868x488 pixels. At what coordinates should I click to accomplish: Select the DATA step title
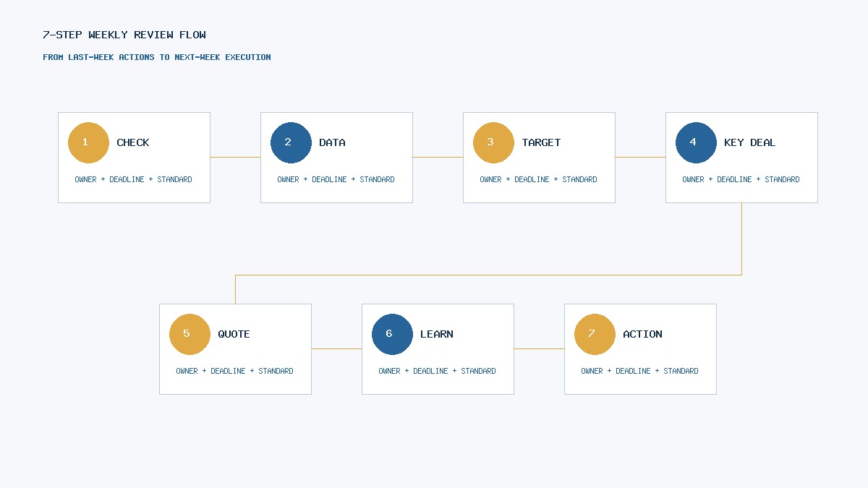(332, 142)
